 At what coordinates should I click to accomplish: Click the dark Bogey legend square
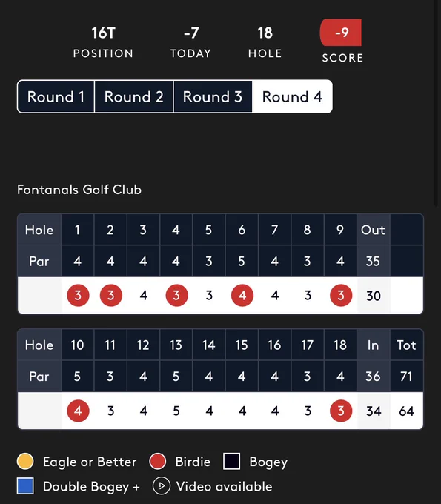232,461
